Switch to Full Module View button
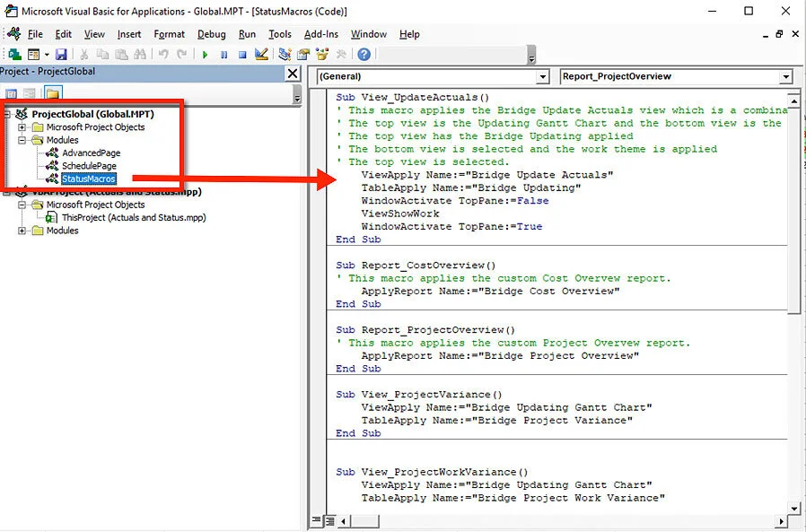The height and width of the screenshot is (532, 806). 330,520
